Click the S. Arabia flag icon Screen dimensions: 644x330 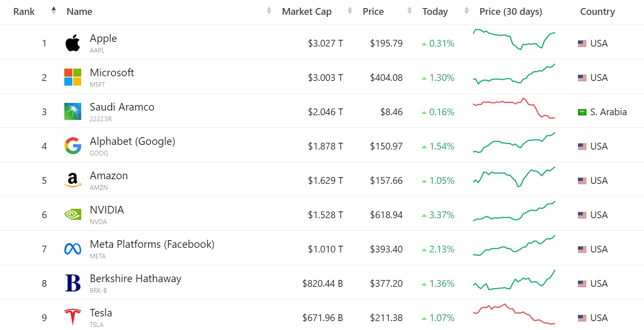click(x=582, y=112)
